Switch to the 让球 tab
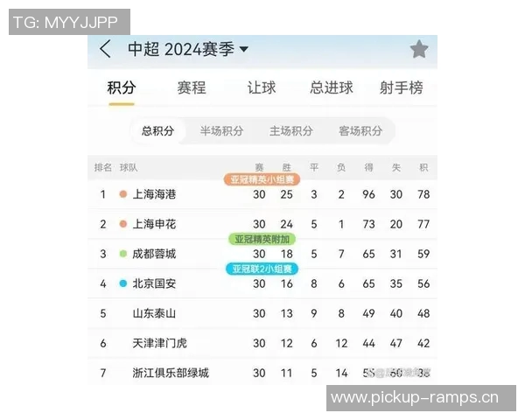The width and height of the screenshot is (525, 420). tap(261, 87)
